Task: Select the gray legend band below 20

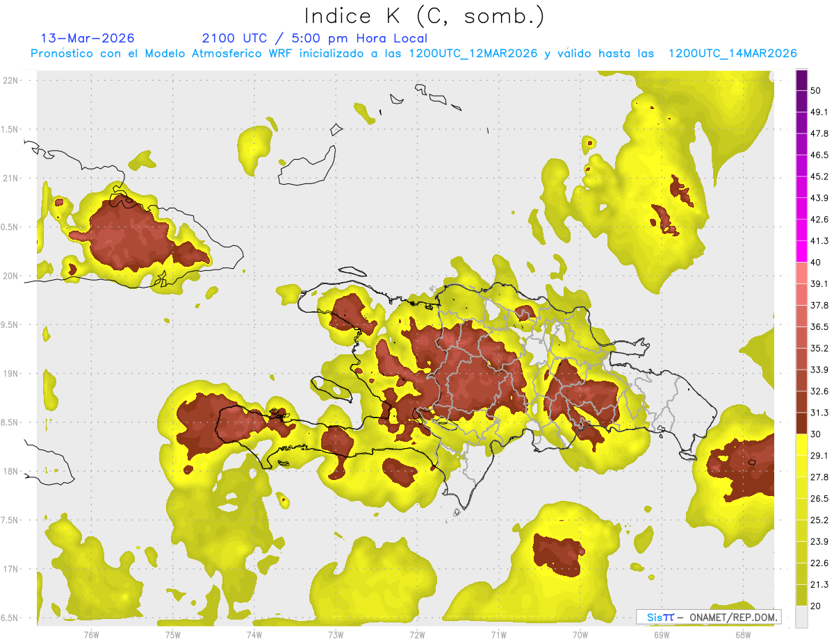Action: (x=801, y=617)
